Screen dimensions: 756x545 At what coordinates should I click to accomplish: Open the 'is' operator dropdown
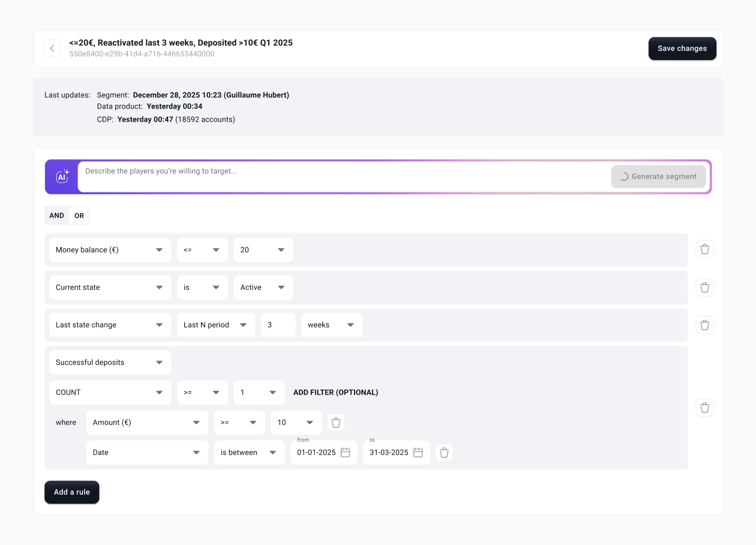[x=202, y=287]
